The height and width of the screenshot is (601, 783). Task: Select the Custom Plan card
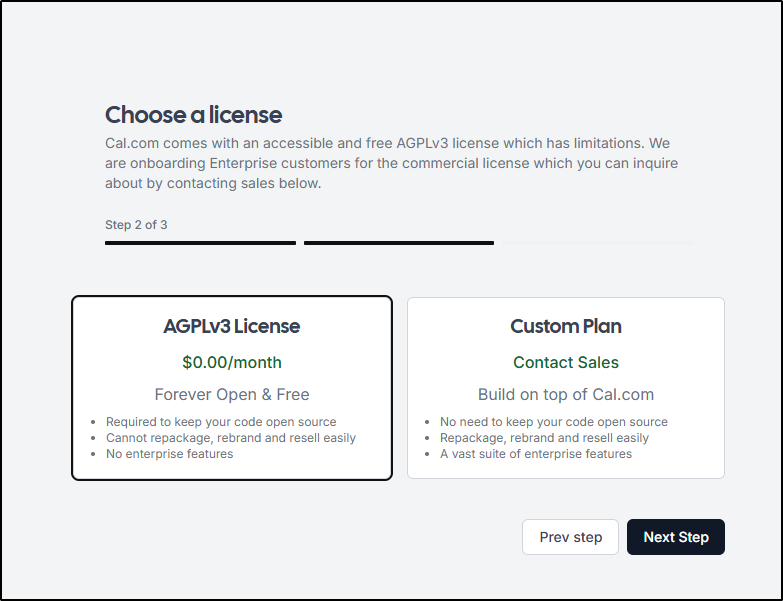pos(566,388)
